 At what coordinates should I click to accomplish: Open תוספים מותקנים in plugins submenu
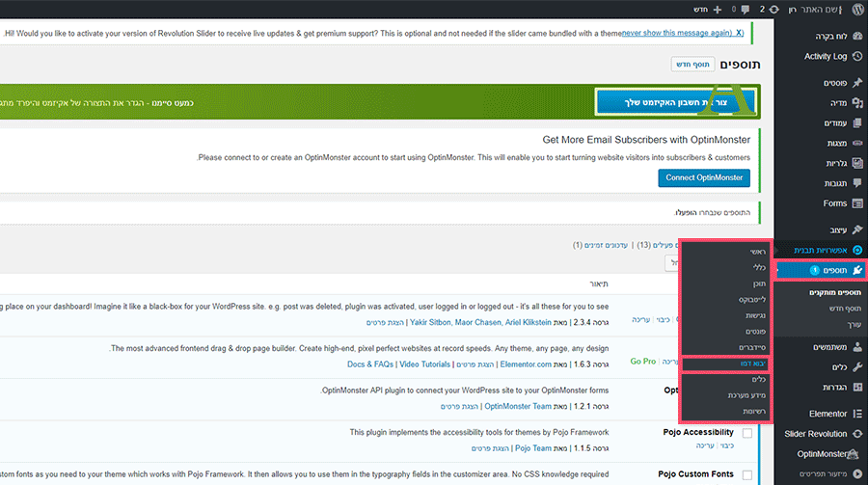(835, 292)
